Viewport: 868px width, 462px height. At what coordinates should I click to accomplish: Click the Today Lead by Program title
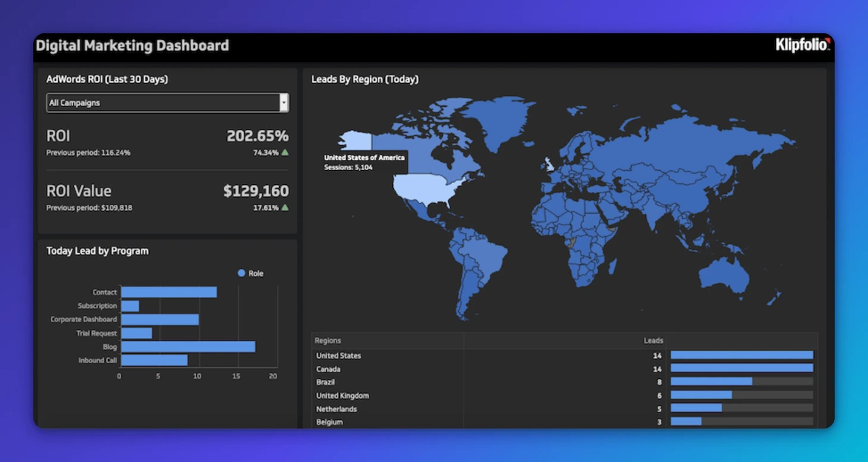pos(97,251)
